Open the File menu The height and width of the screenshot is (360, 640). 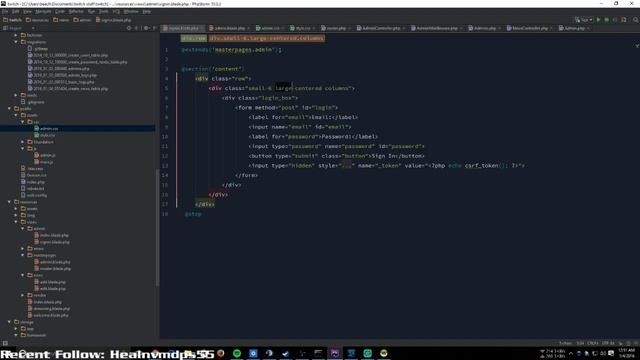tap(5, 11)
